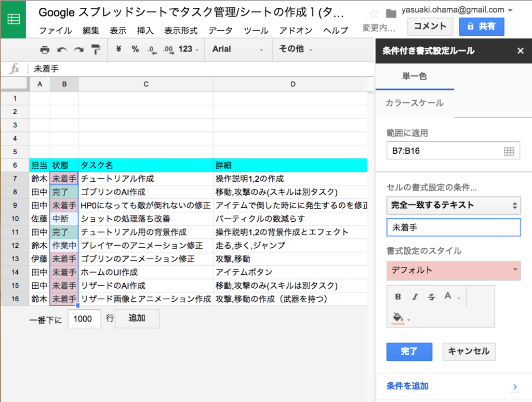The width and height of the screenshot is (532, 402).
Task: Select column D header
Action: [x=290, y=85]
